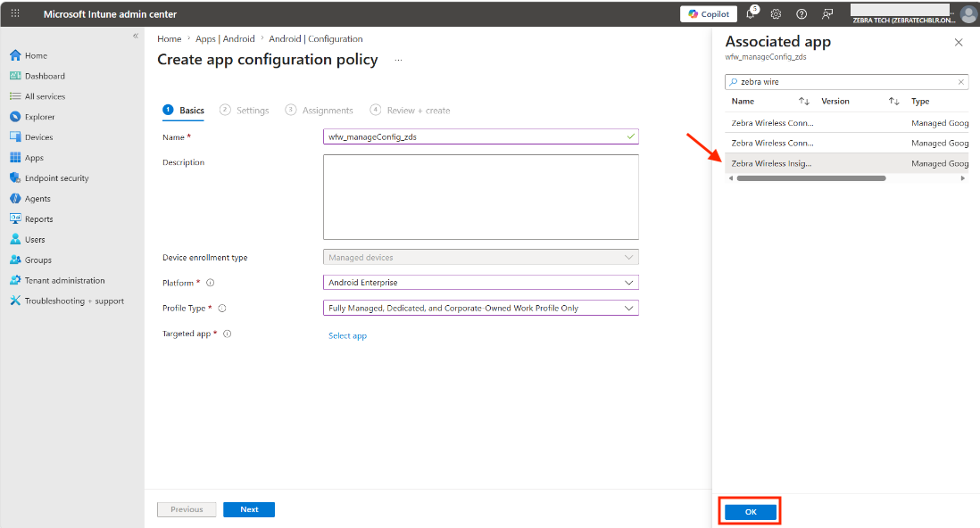Open the Device enrollment type dropdown
Screen dimensions: 980x528
click(480, 258)
